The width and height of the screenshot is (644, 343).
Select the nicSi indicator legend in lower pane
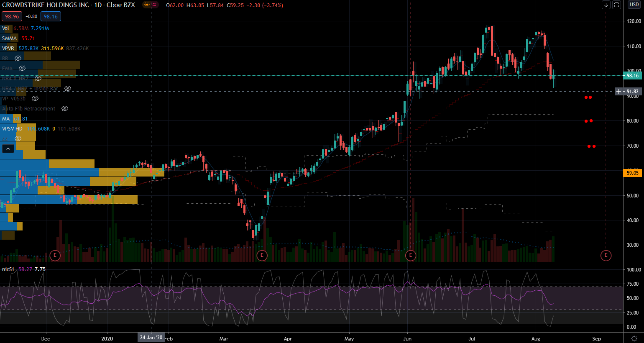(x=8, y=269)
